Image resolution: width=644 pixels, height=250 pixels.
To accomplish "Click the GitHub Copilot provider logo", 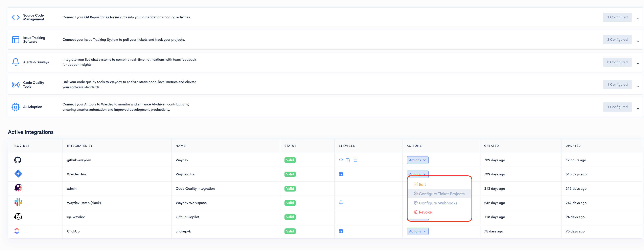I will click(18, 216).
